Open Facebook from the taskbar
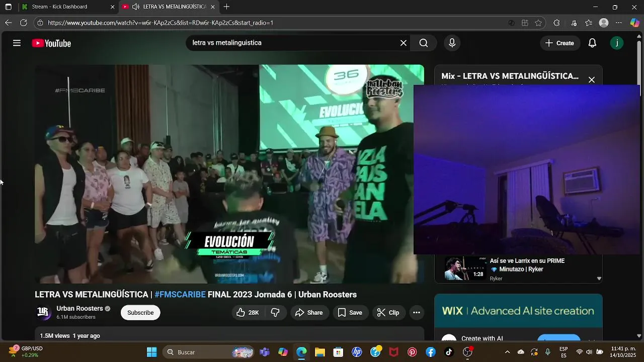This screenshot has width=644, height=362. tap(431, 352)
